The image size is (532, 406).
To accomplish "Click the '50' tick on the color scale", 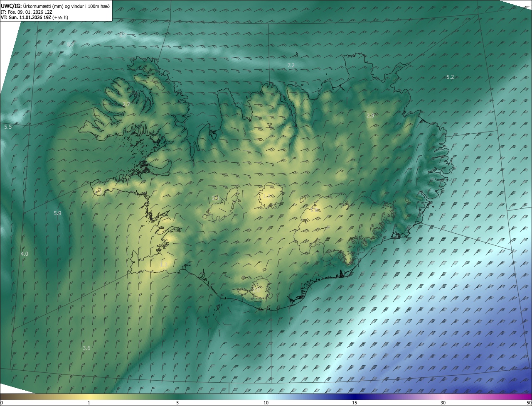I will click(x=529, y=403).
